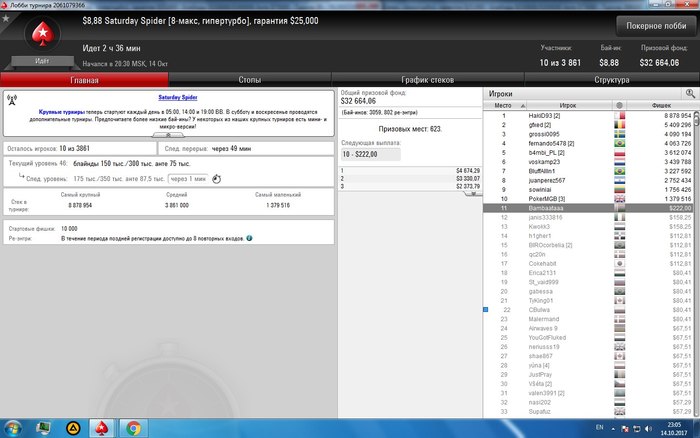Sort players by Фишек column
Image resolution: width=700 pixels, height=438 pixels.
click(661, 105)
